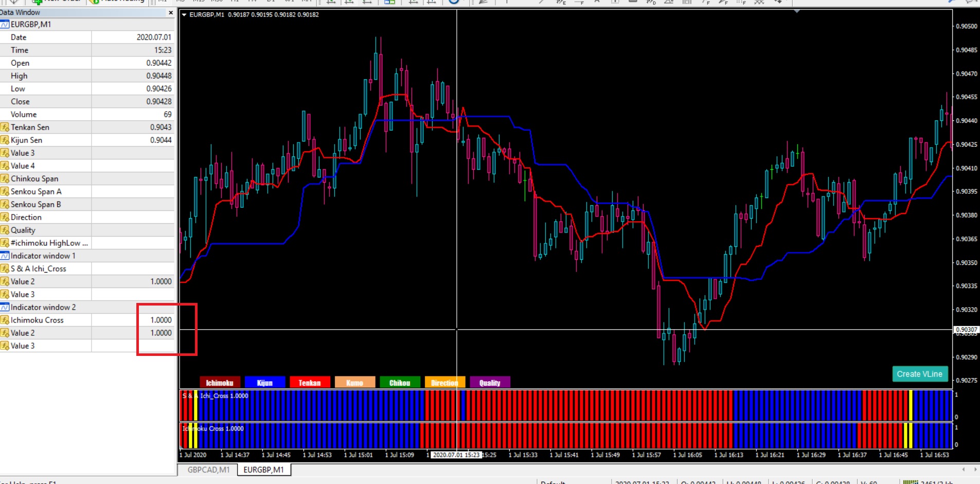Click the Kijun Sen indicator icon
Screen dimensions: 980x484
(x=5, y=140)
